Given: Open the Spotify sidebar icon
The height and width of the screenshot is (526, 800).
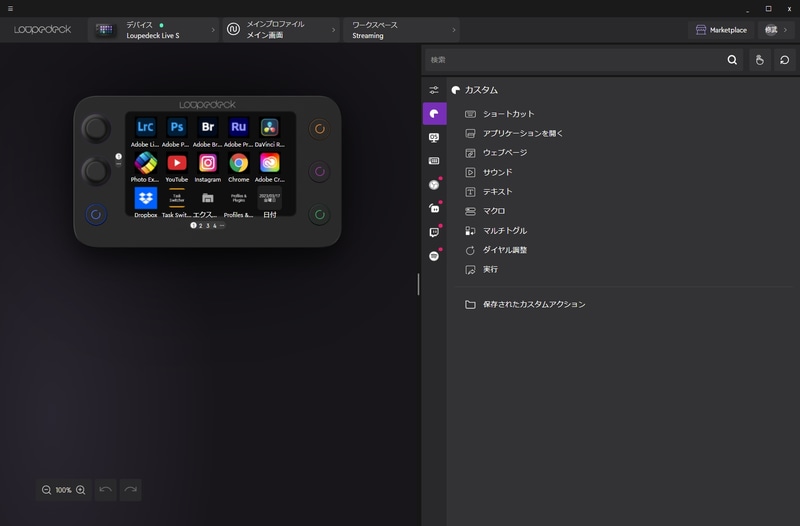Looking at the screenshot, I should pyautogui.click(x=434, y=256).
